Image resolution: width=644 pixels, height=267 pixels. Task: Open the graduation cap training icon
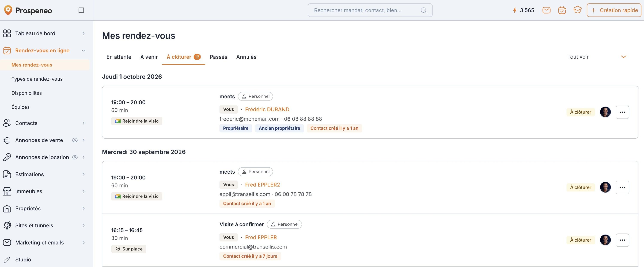point(577,10)
